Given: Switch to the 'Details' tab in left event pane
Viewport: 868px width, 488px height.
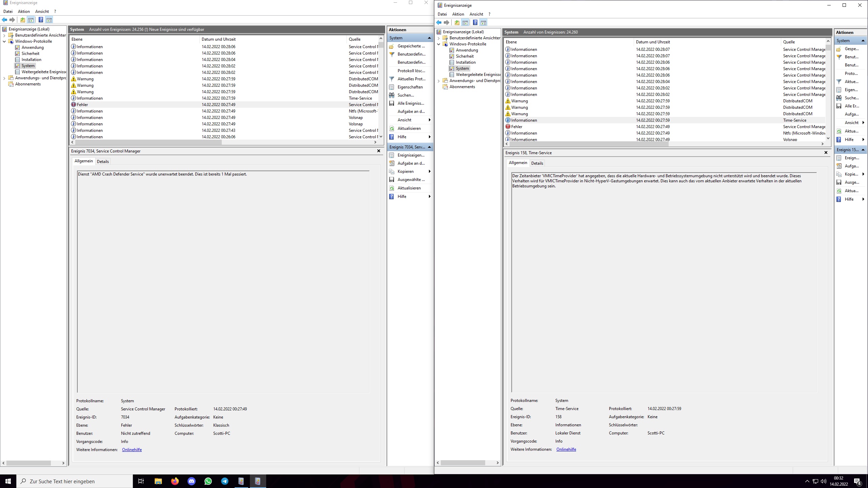Looking at the screenshot, I should tap(103, 162).
